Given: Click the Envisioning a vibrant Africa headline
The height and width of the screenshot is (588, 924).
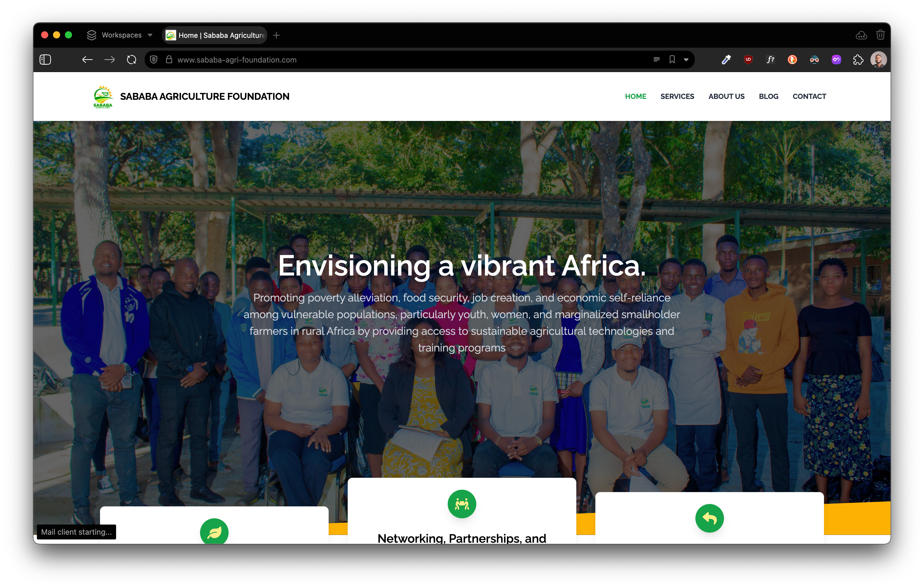Looking at the screenshot, I should (x=462, y=265).
